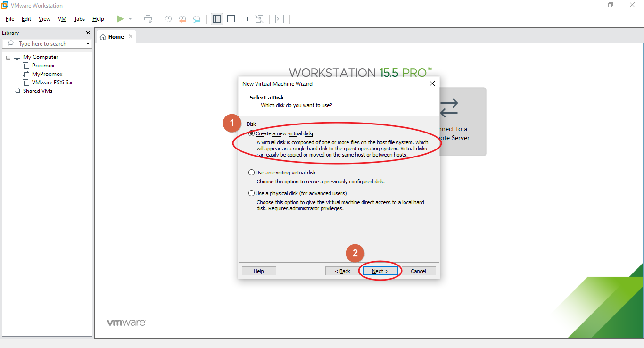Viewport: 644px width, 348px height.
Task: Collapse the My Computer tree node
Action: tap(8, 57)
